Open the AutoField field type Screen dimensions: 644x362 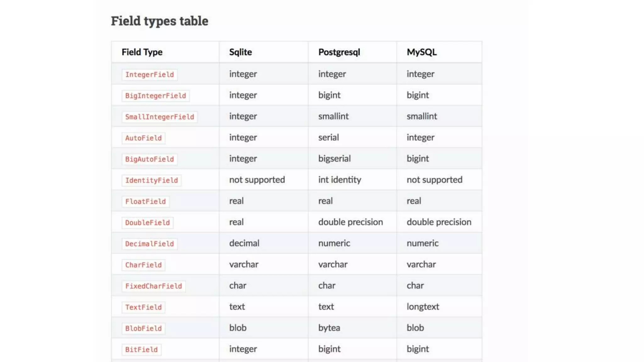(143, 138)
